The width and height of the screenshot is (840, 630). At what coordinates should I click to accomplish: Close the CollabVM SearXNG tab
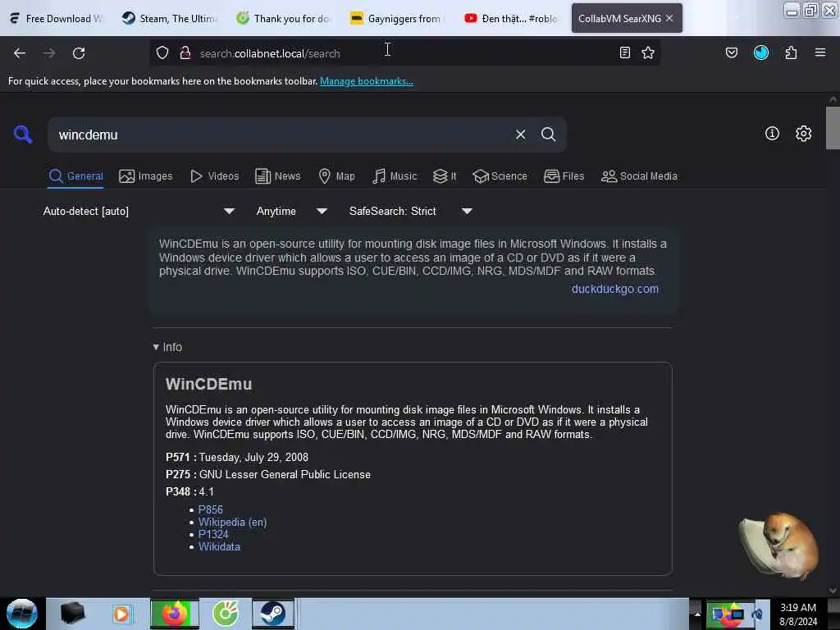click(x=669, y=18)
